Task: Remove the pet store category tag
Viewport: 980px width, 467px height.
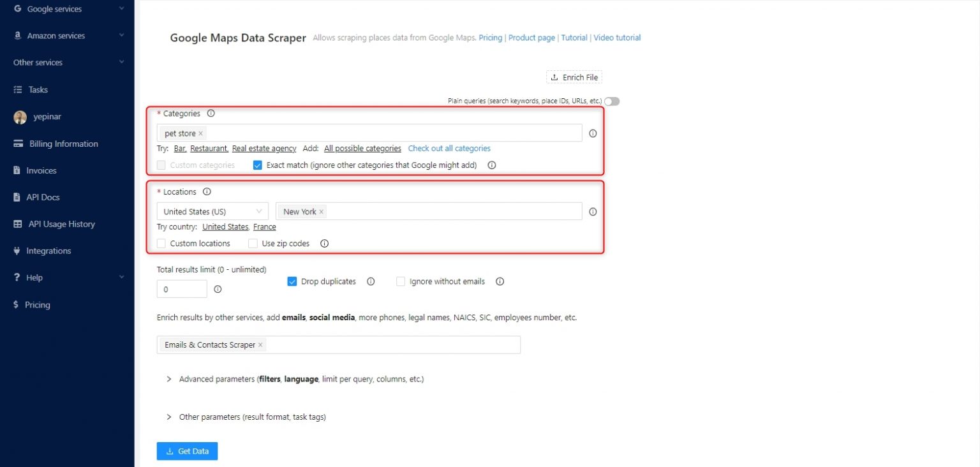Action: [x=200, y=133]
